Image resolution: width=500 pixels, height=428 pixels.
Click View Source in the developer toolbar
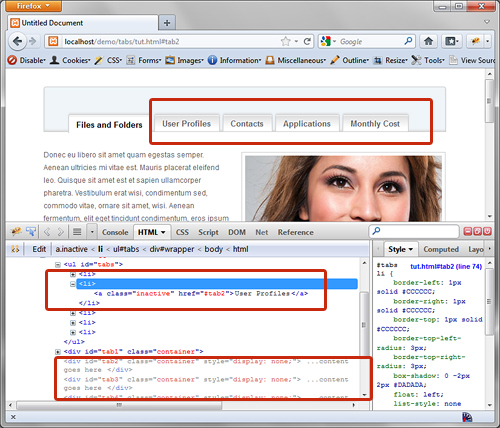(472, 60)
